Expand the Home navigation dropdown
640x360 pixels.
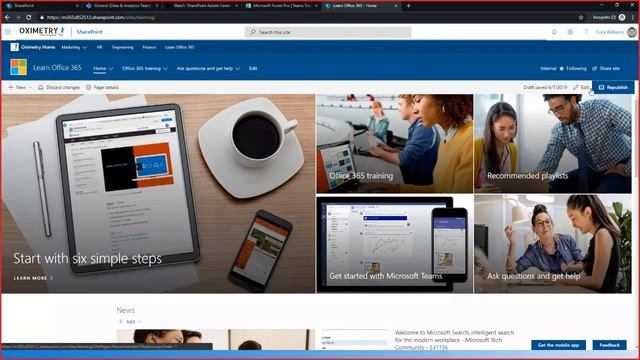(x=111, y=69)
